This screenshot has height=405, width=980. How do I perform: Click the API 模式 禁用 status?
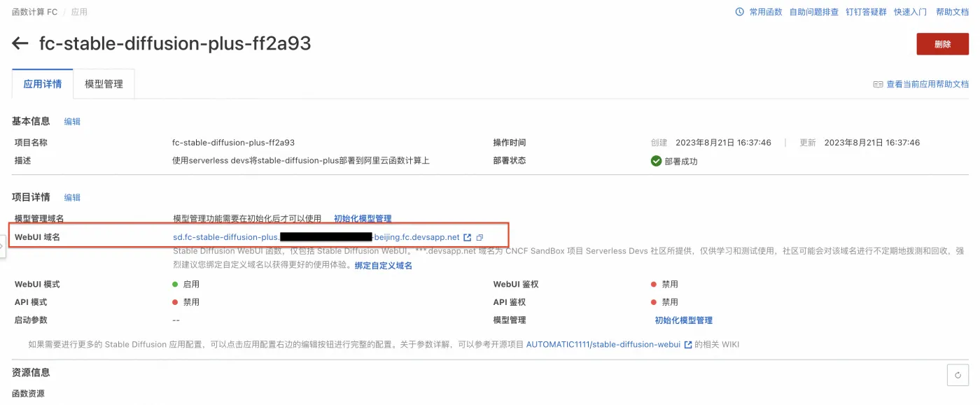pos(186,302)
